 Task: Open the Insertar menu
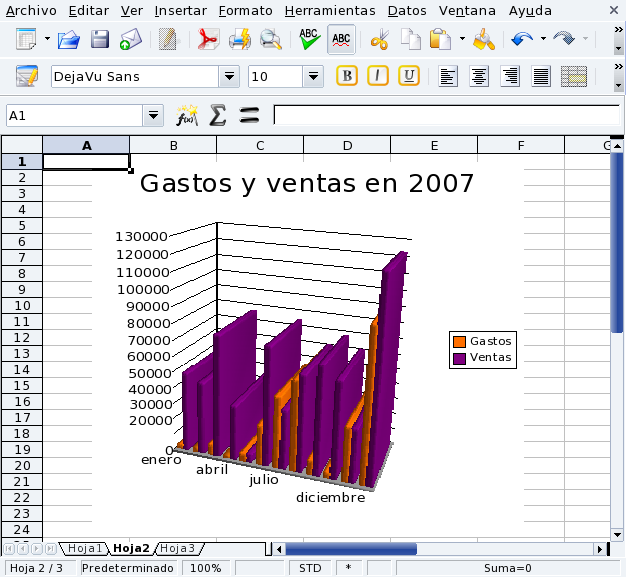180,11
